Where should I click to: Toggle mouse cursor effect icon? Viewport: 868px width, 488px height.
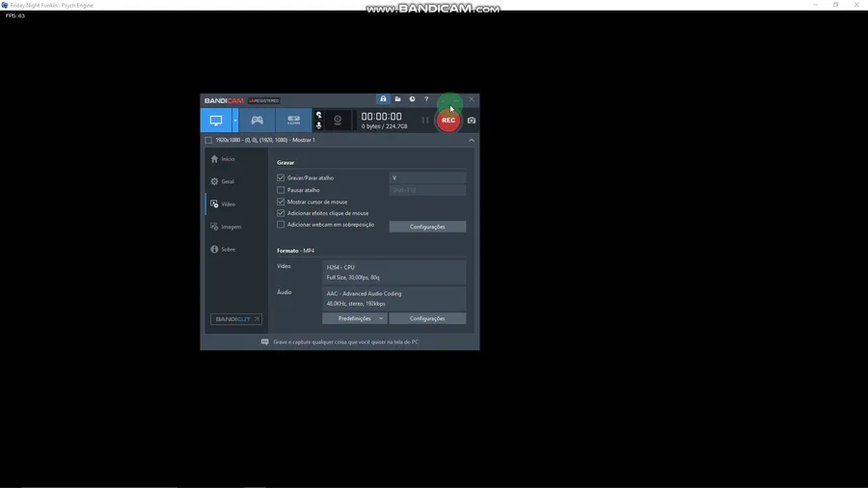click(x=319, y=115)
